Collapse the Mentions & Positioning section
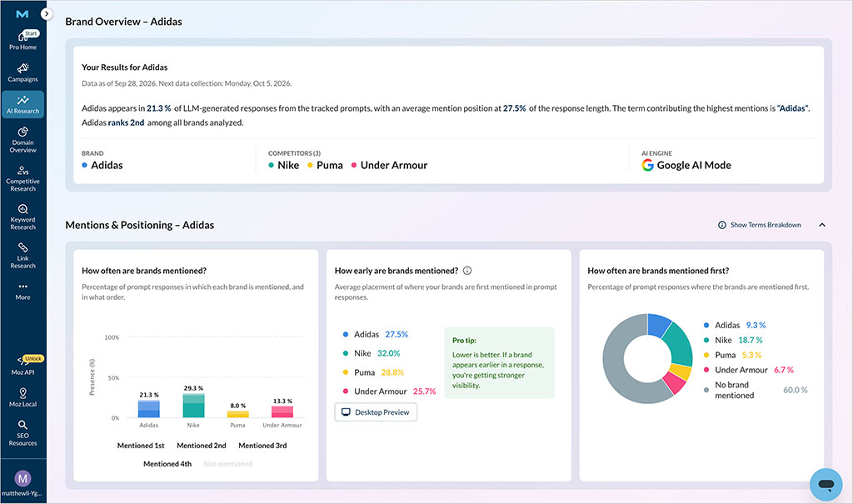This screenshot has height=504, width=853. pos(822,225)
